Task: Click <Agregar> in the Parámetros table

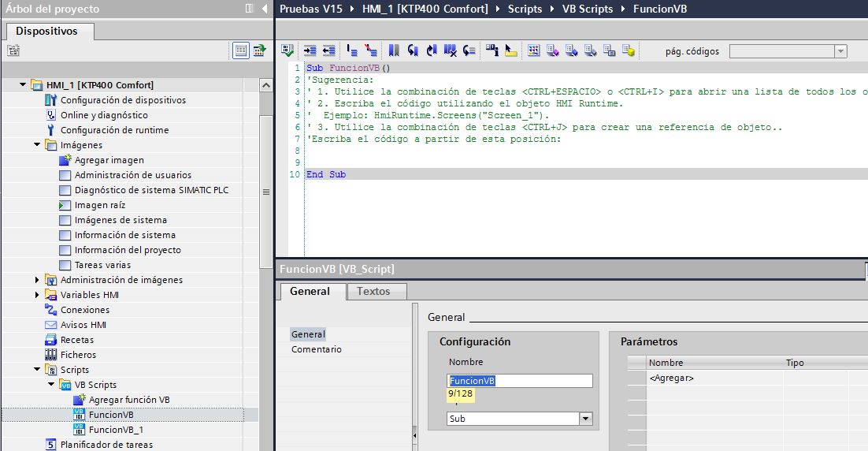Action: [x=672, y=378]
